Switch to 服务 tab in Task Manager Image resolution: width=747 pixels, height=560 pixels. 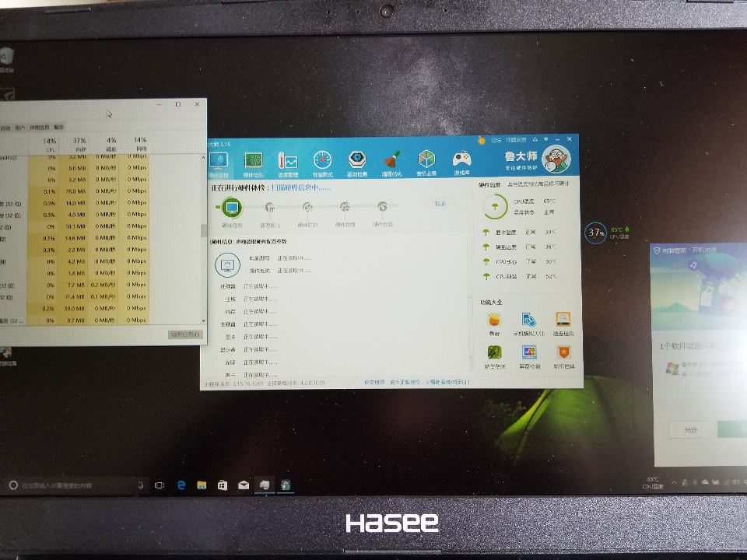coord(58,127)
